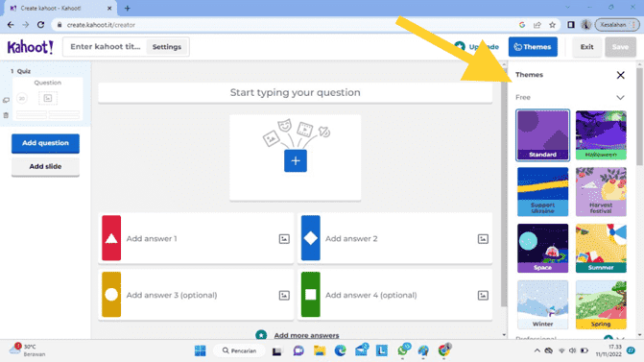The image size is (644, 362).
Task: Pick the Spring theme
Action: coord(601,304)
